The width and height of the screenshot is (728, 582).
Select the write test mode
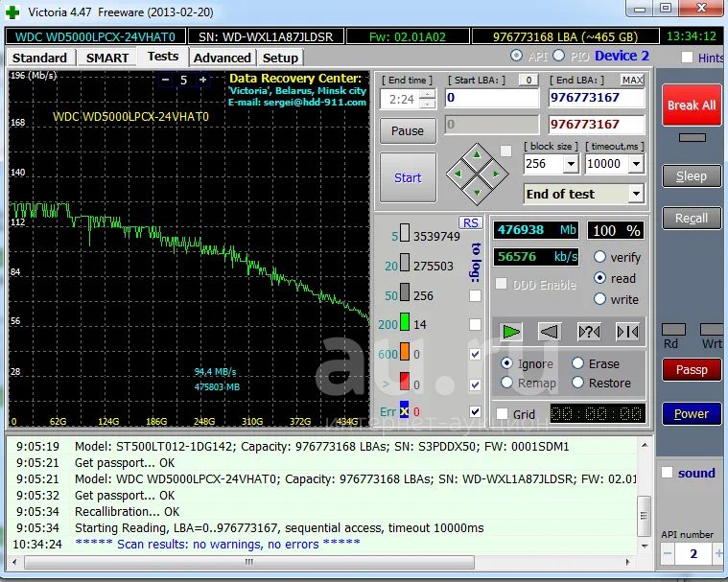[599, 298]
